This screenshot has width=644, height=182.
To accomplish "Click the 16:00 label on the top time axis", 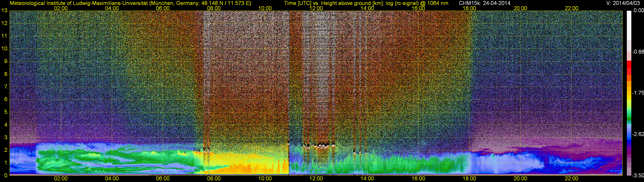I will [418, 8].
